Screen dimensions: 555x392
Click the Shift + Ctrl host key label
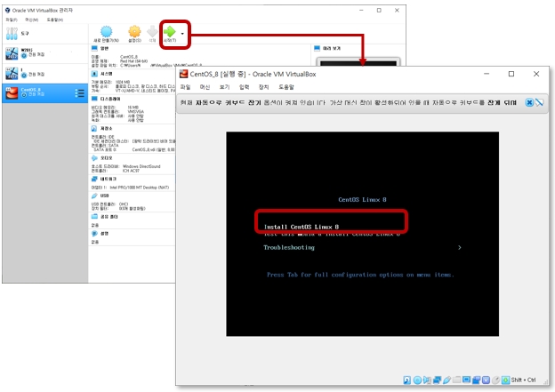(523, 380)
